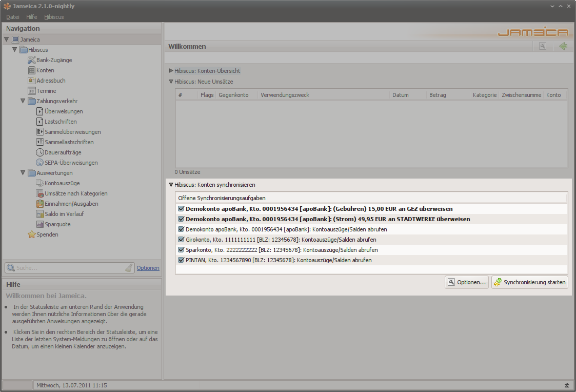Select Saldo im Verlauf in navigation

point(64,214)
